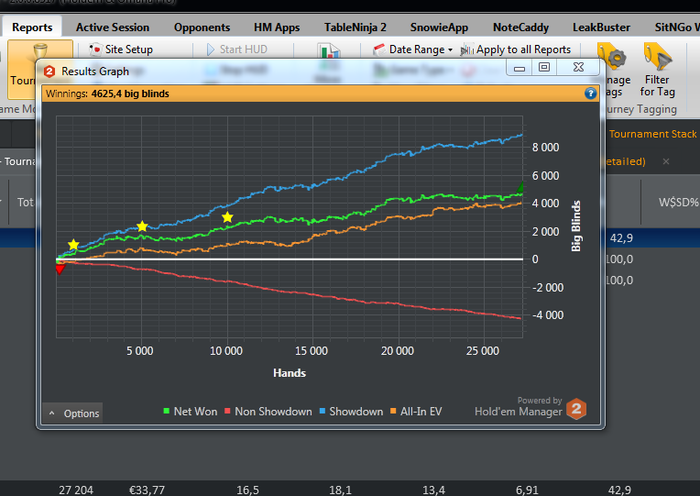700x496 pixels.
Task: Click the Start HUD button
Action: (237, 49)
